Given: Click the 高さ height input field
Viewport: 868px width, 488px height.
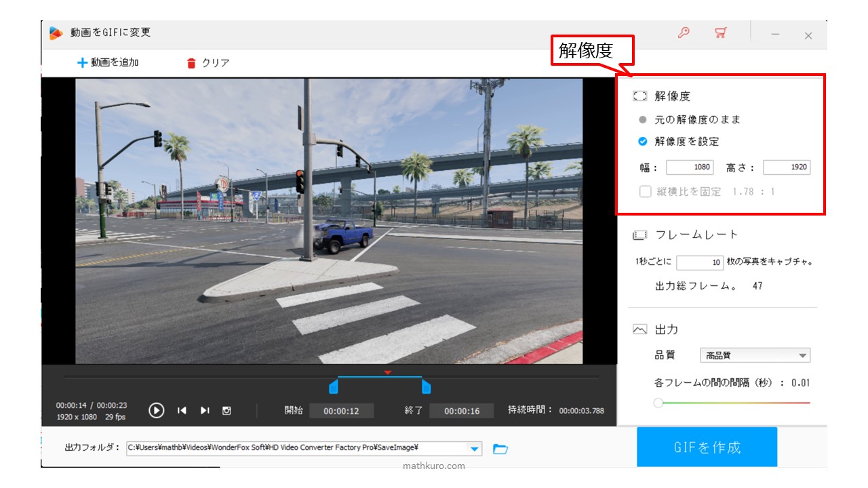Looking at the screenshot, I should pos(787,167).
